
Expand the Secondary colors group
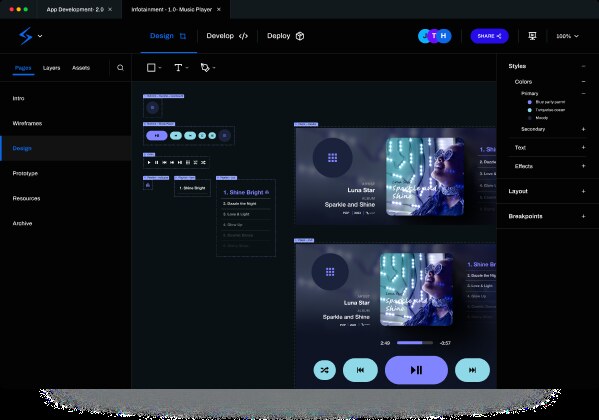point(583,129)
